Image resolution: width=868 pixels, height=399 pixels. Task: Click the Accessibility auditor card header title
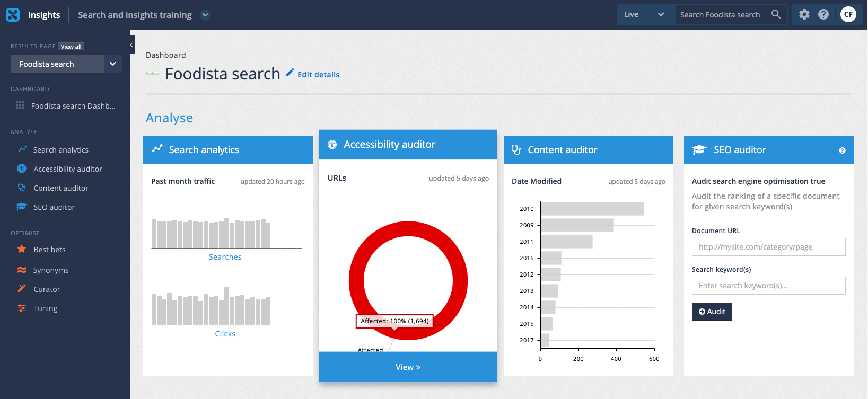tap(389, 144)
